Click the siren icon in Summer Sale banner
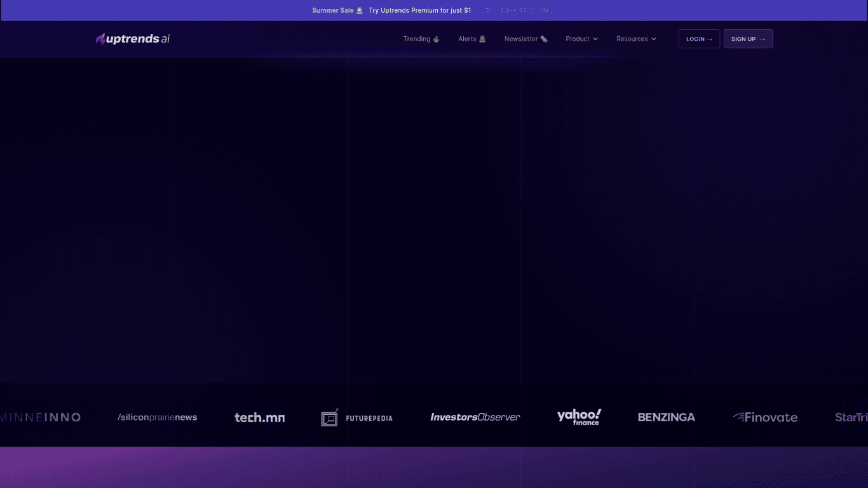The image size is (868, 488). 360,11
